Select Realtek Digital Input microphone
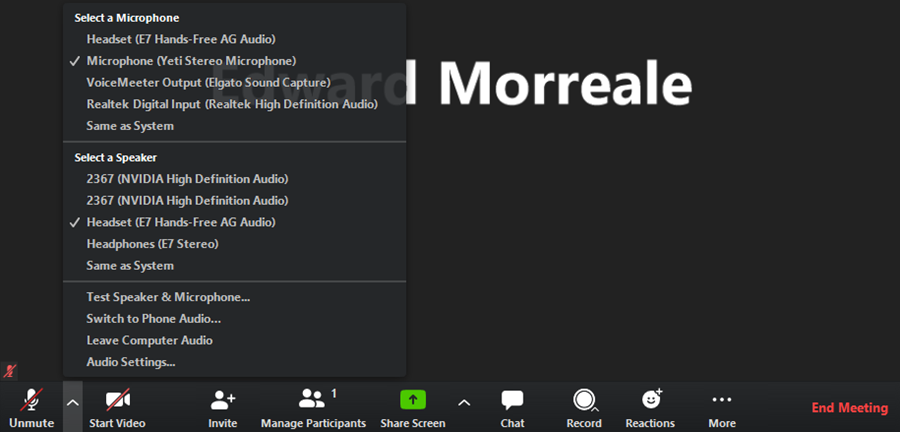The width and height of the screenshot is (900, 432). [231, 104]
